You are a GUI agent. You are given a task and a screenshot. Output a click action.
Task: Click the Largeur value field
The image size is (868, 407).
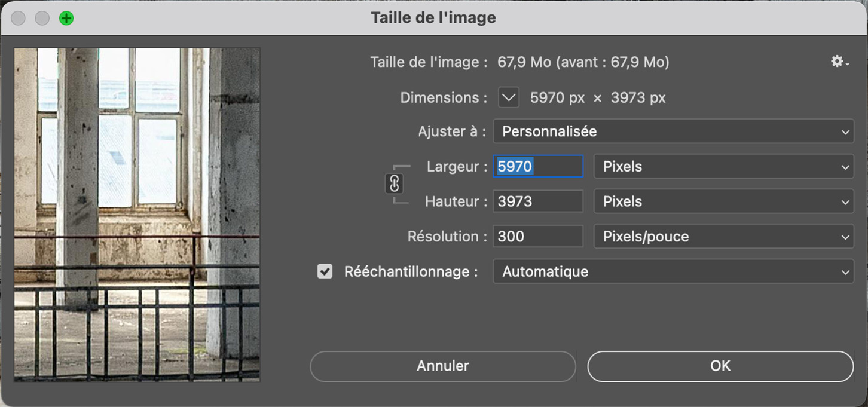click(537, 167)
